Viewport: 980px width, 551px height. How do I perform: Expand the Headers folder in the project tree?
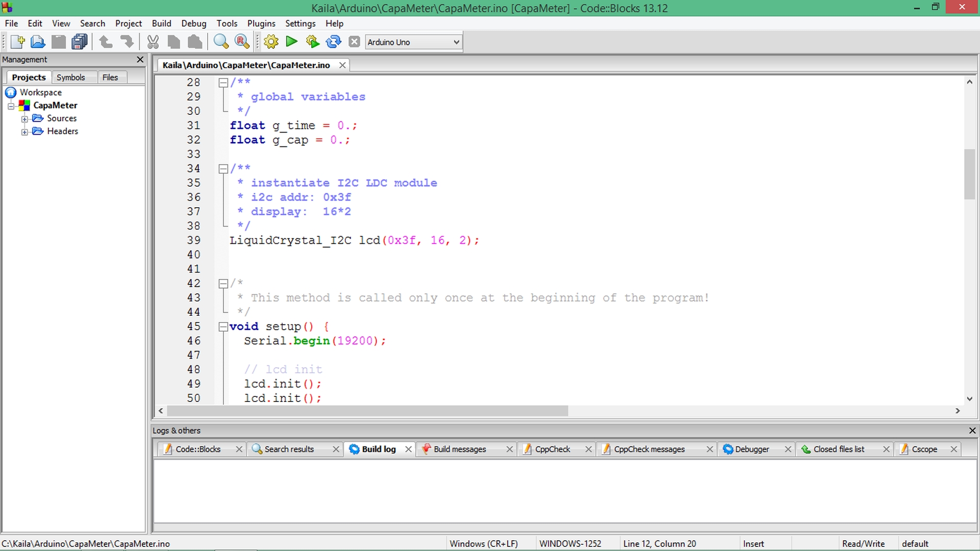[24, 131]
